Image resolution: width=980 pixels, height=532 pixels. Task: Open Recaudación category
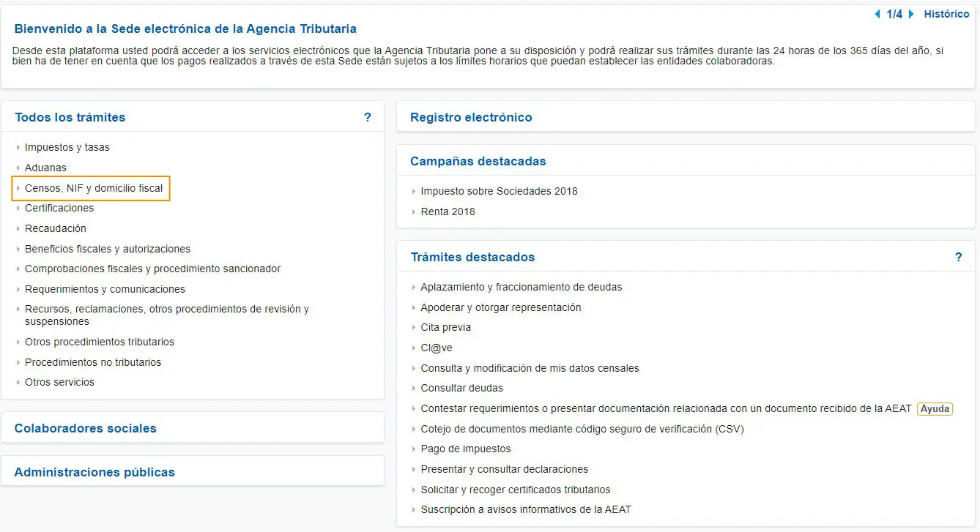coord(56,228)
